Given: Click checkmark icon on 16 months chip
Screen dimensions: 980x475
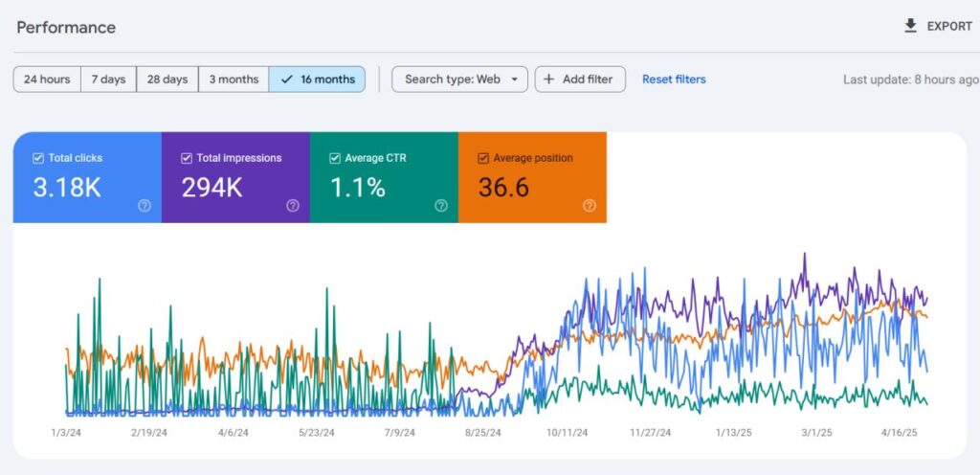Looking at the screenshot, I should click(x=287, y=79).
